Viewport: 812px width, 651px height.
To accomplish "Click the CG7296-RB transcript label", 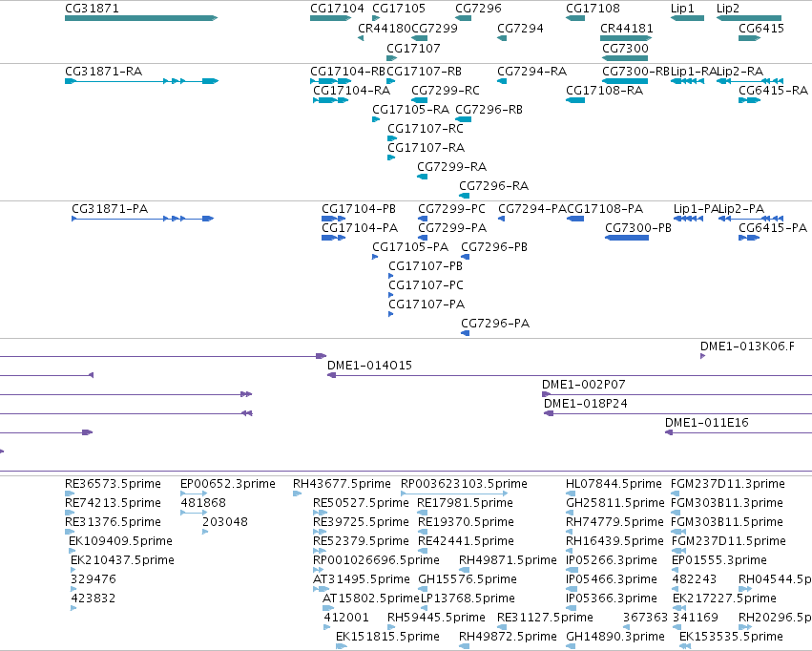I will click(489, 109).
